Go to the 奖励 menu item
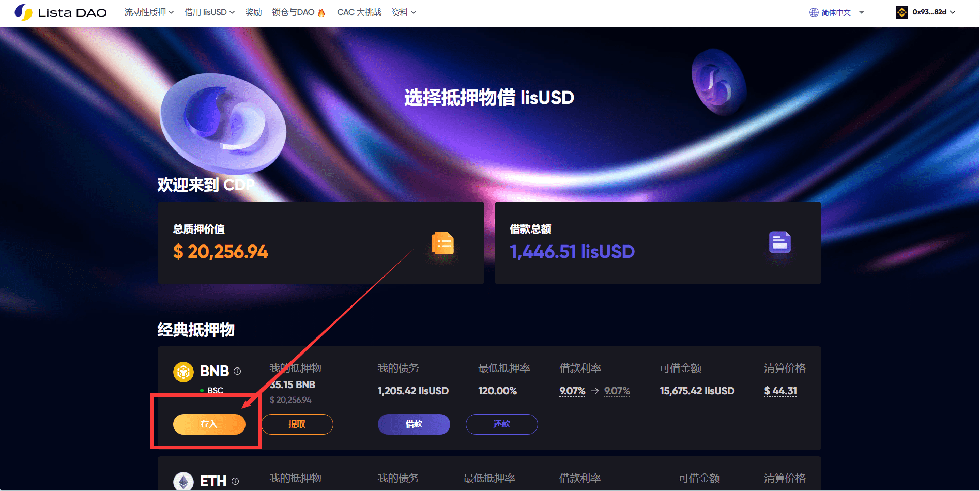980x491 pixels. [253, 12]
